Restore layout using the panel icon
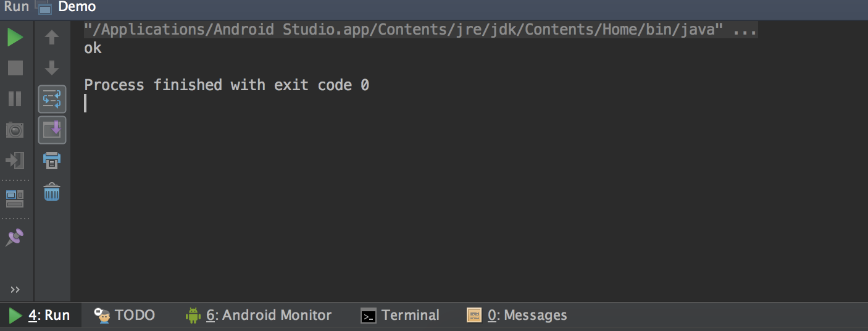 click(x=15, y=198)
